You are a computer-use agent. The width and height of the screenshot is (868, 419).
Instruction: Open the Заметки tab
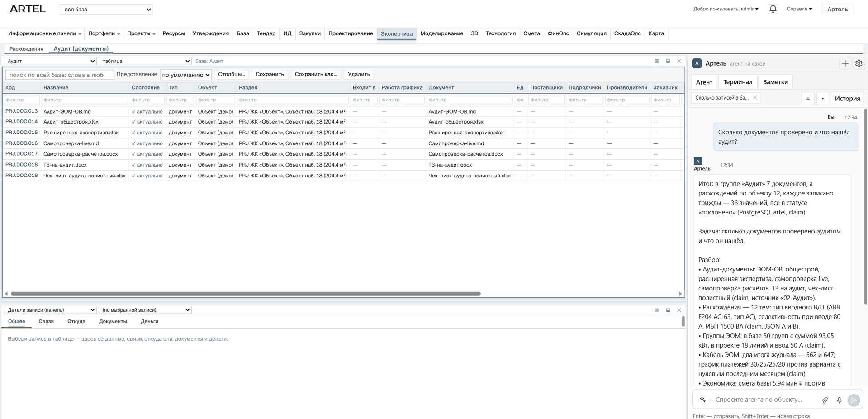(775, 82)
